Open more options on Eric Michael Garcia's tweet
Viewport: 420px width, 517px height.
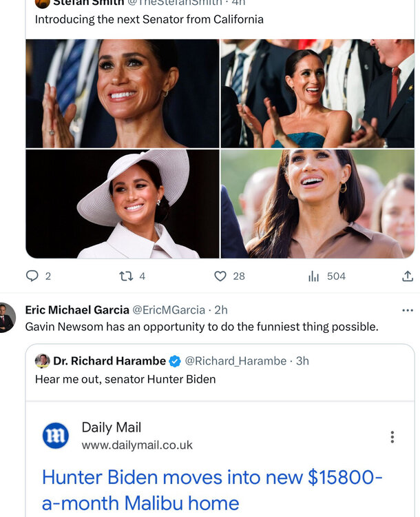[x=407, y=310]
